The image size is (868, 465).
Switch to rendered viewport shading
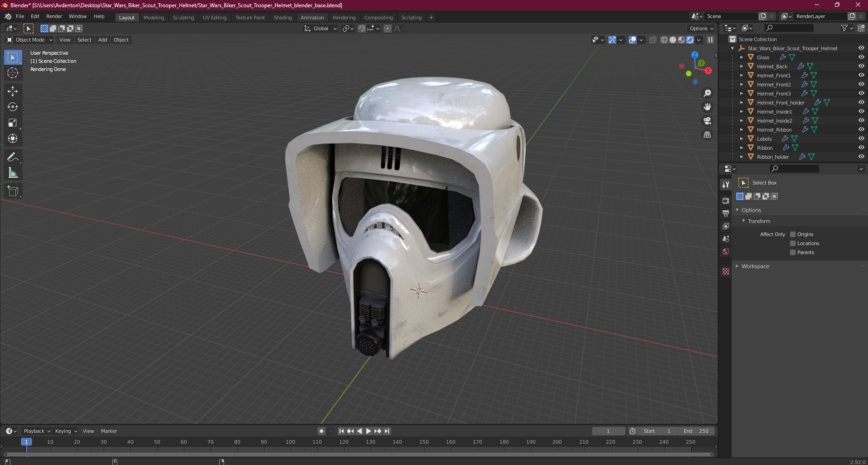tap(690, 40)
